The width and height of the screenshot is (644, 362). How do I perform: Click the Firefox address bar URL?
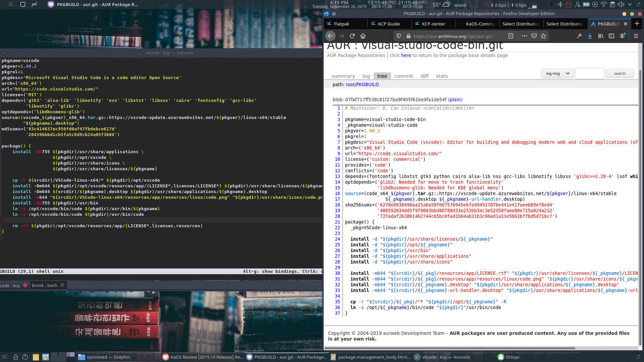[454, 36]
